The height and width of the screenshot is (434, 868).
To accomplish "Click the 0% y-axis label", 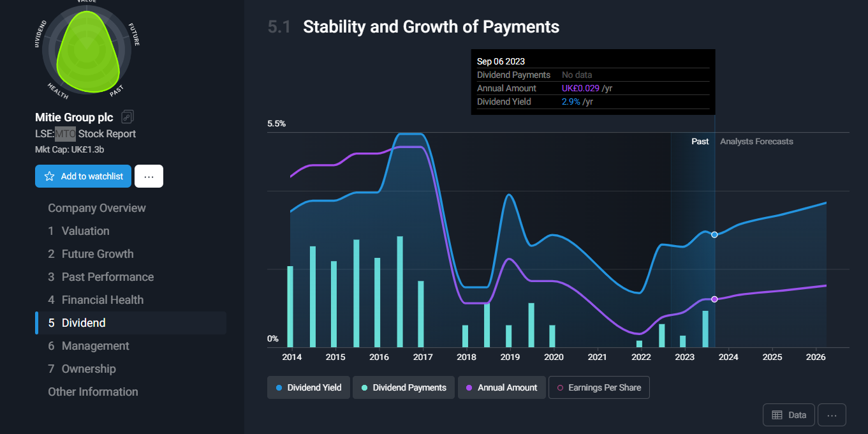I will pos(273,338).
